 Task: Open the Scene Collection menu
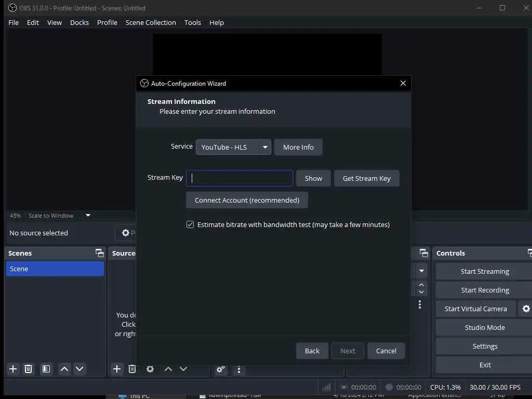pyautogui.click(x=151, y=22)
